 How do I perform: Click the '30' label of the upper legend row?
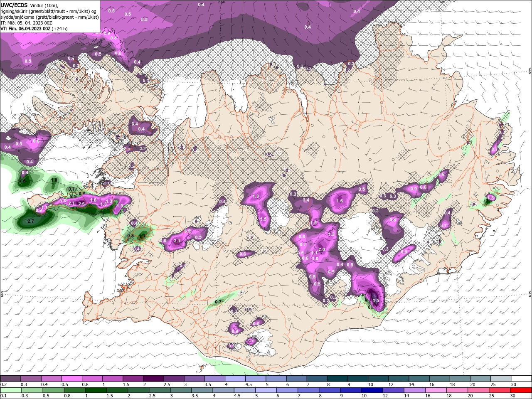click(x=514, y=385)
